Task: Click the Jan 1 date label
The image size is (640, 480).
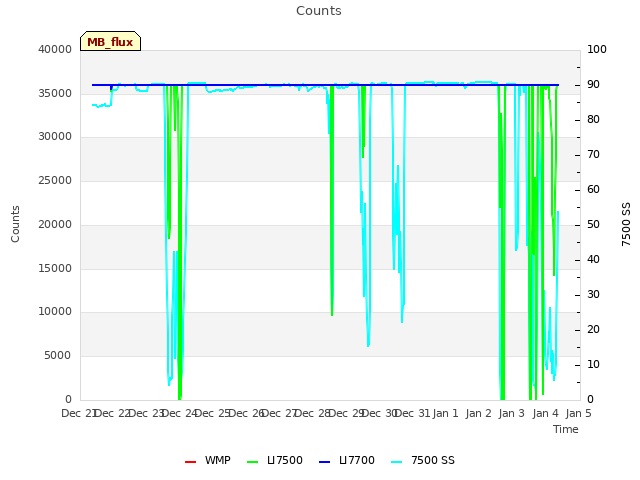Action: tap(446, 413)
